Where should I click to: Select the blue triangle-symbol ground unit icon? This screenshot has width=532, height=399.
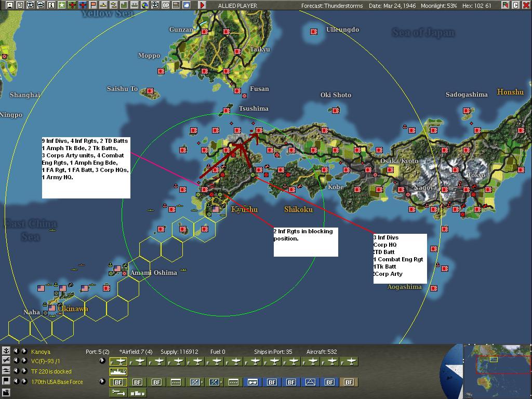(x=311, y=382)
